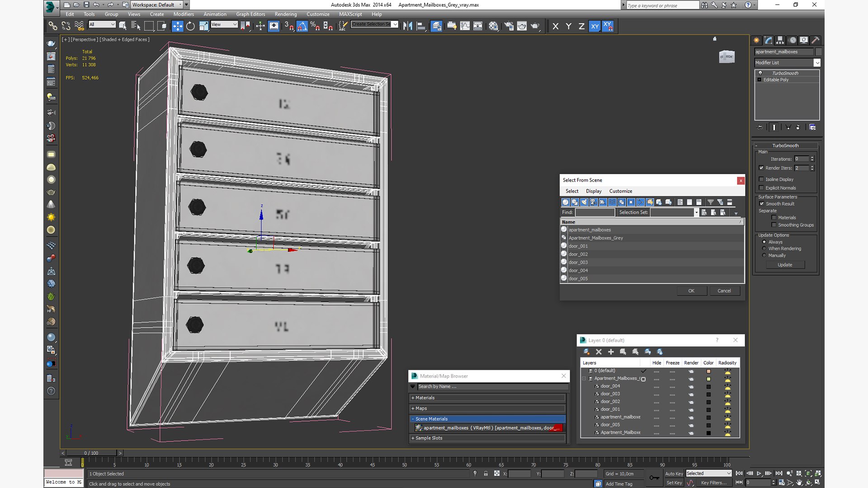
Task: Constrain to Y axis
Action: pyautogui.click(x=568, y=26)
